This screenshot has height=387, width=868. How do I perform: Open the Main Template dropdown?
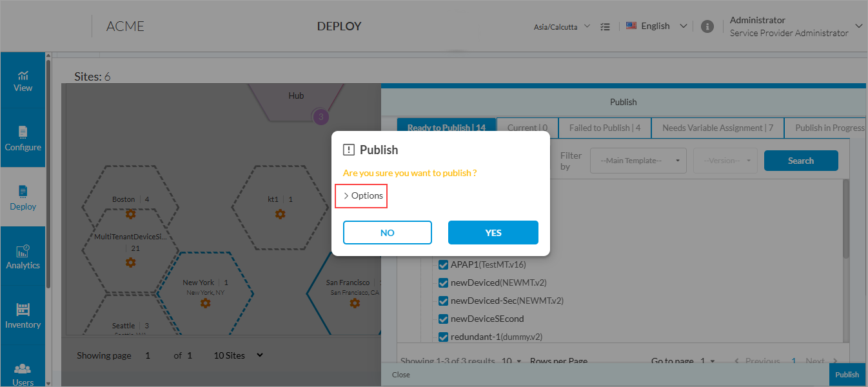pos(638,160)
